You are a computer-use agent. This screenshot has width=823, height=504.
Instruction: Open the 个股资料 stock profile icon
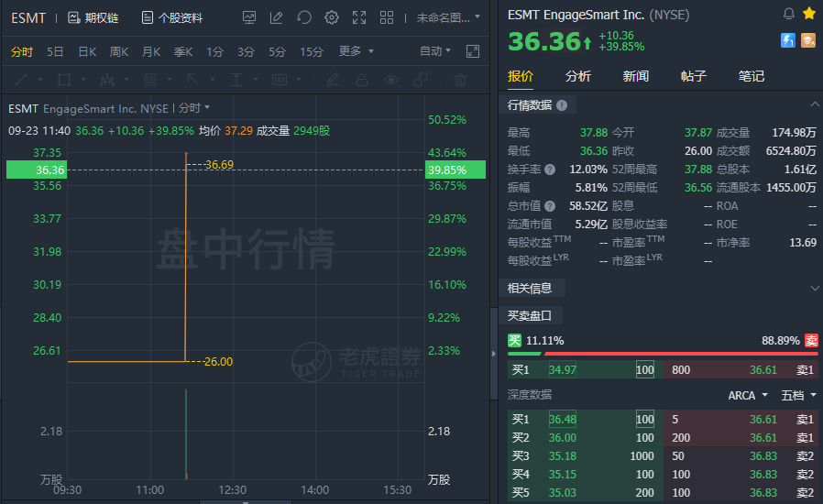(148, 17)
